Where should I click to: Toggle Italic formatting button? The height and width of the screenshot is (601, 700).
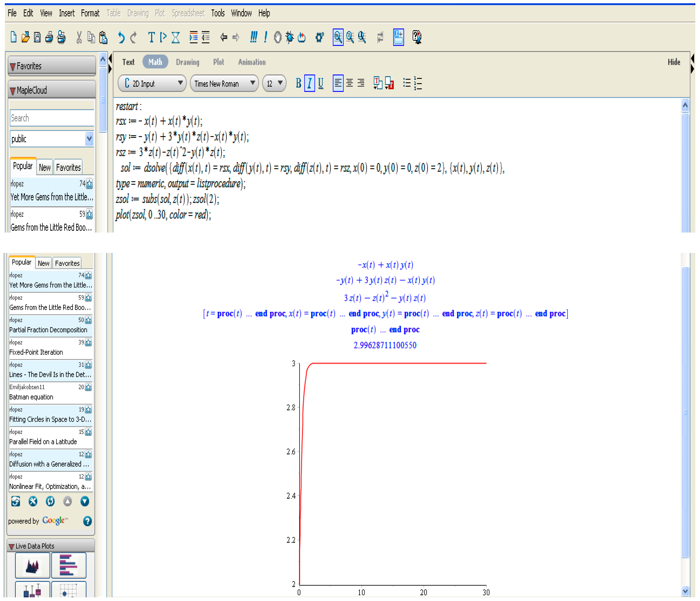pos(309,83)
